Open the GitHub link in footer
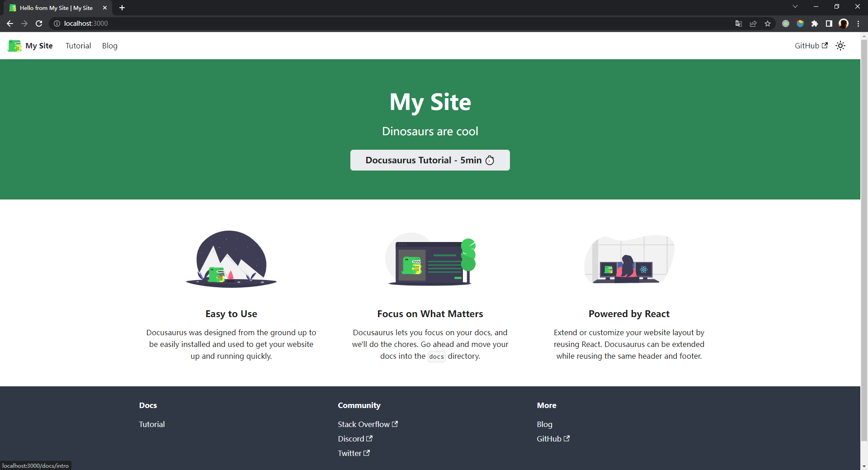868x470 pixels. pos(553,439)
